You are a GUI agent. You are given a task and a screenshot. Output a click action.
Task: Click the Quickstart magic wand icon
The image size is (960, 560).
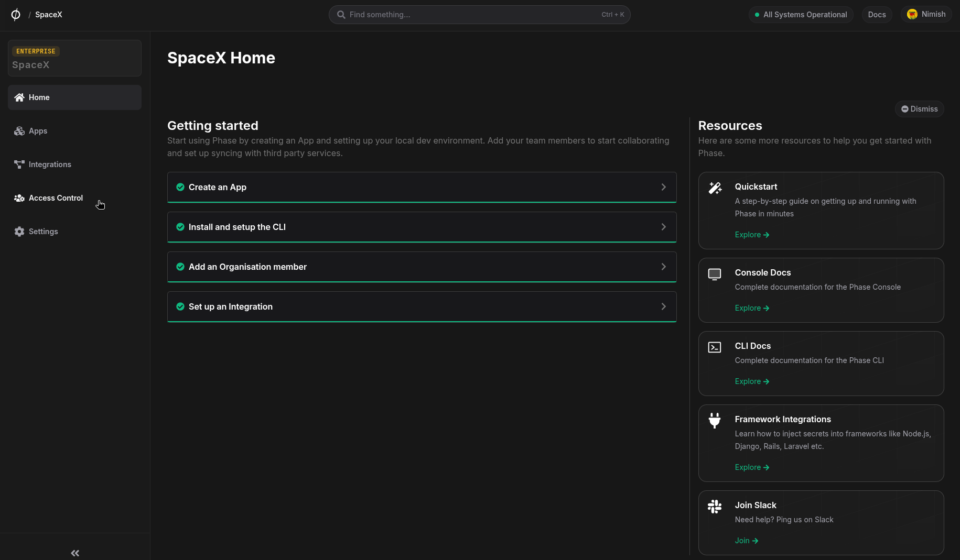715,188
